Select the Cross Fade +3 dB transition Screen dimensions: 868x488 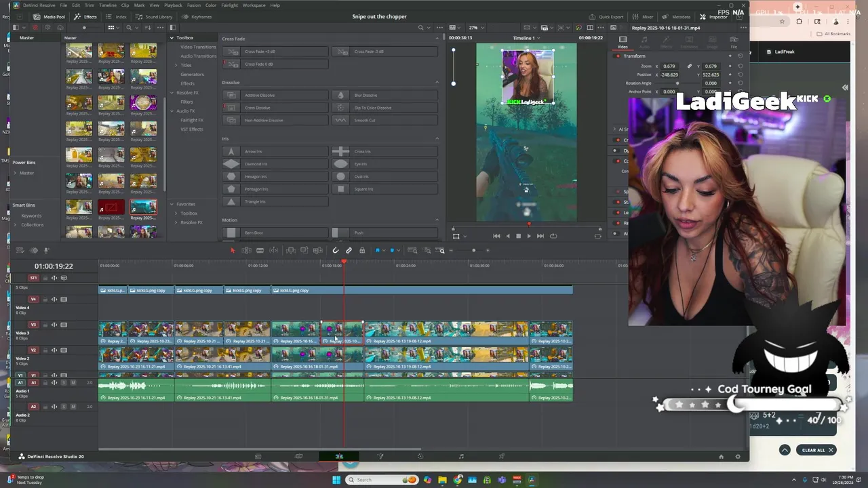(x=275, y=52)
